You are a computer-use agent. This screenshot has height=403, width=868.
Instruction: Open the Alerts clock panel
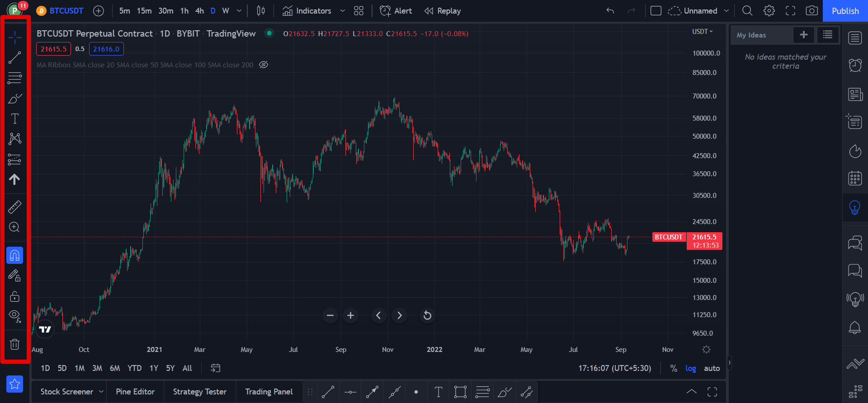[855, 66]
